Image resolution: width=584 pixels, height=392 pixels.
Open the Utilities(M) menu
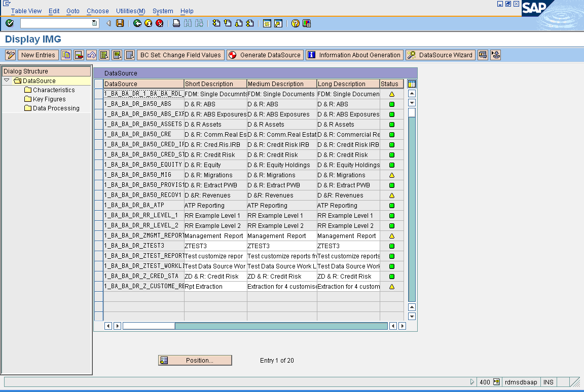(x=131, y=11)
